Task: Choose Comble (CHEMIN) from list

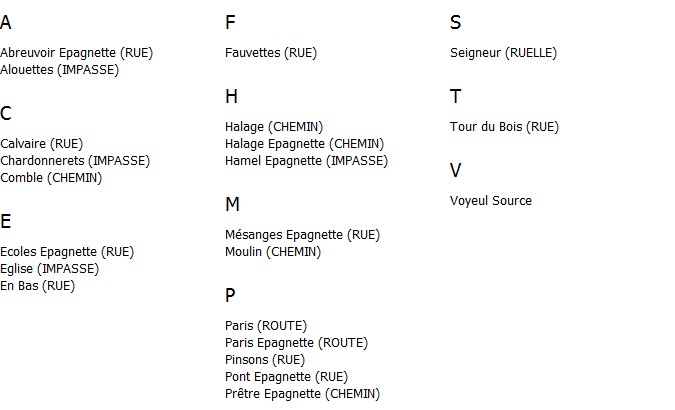Action: (51, 178)
